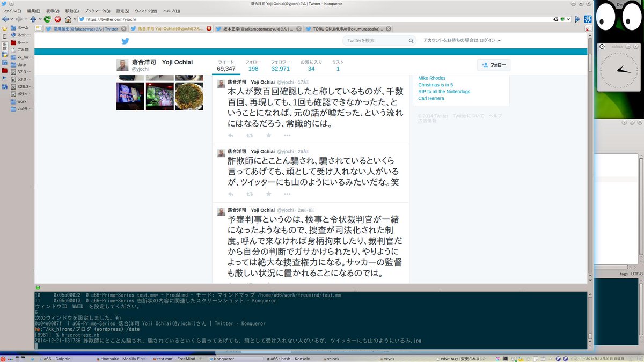Open the okonomiyaki food photo thumbnail
This screenshot has width=644, height=362.
[x=189, y=96]
